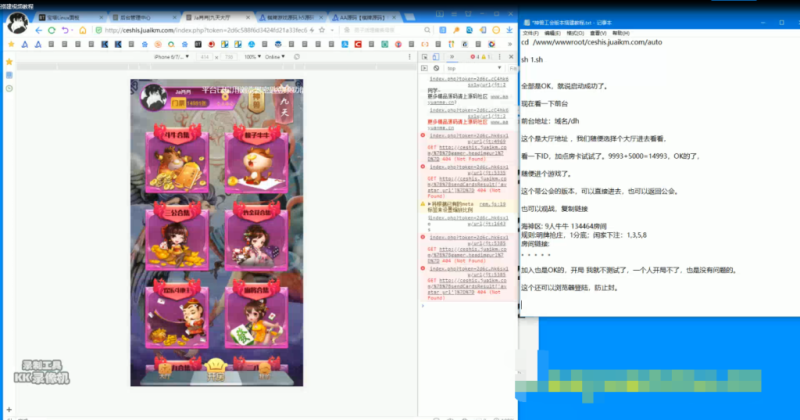
Task: Expand the Online network throttling dropdown
Action: click(x=272, y=57)
